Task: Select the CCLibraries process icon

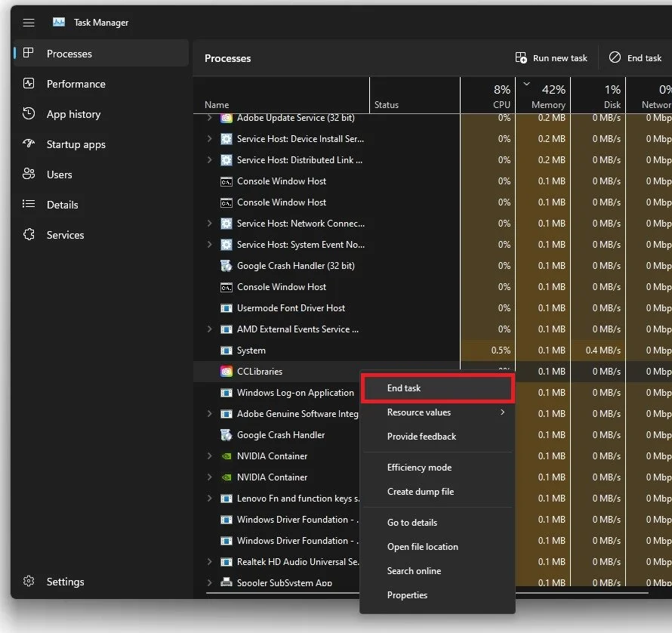Action: 227,372
